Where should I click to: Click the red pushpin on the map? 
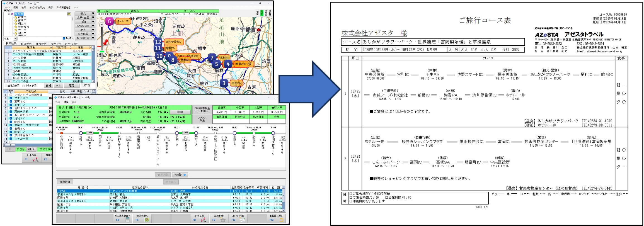105,42
